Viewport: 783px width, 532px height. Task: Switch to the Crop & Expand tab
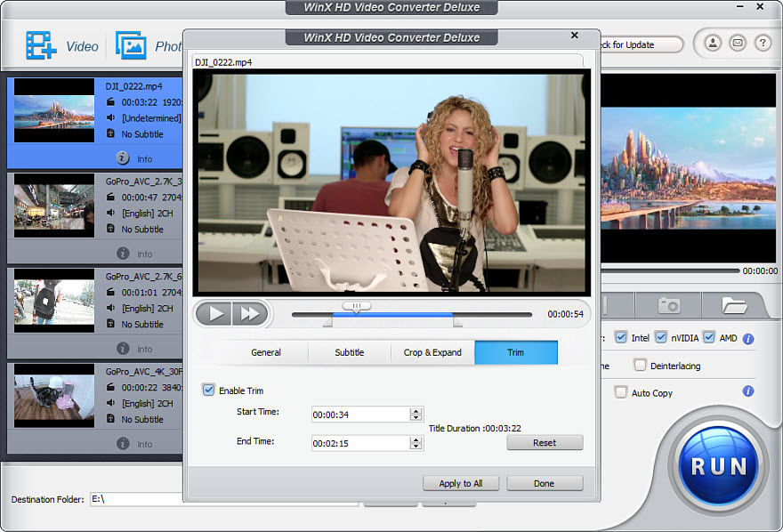(x=432, y=352)
